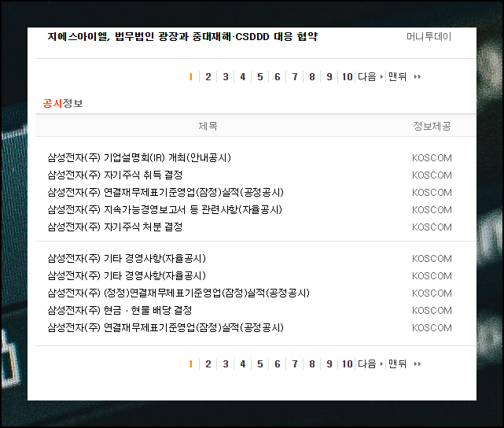The width and height of the screenshot is (504, 428).
Task: Go to page 8 in the top pagination
Action: (x=312, y=77)
